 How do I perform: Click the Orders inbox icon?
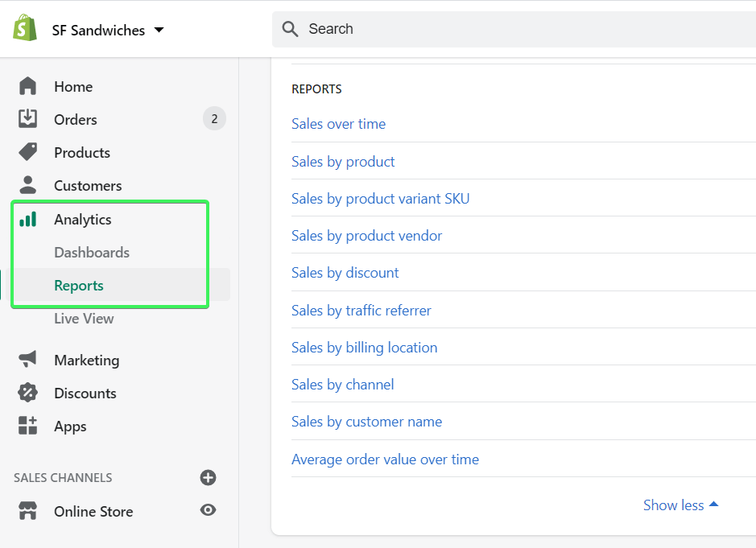tap(27, 118)
